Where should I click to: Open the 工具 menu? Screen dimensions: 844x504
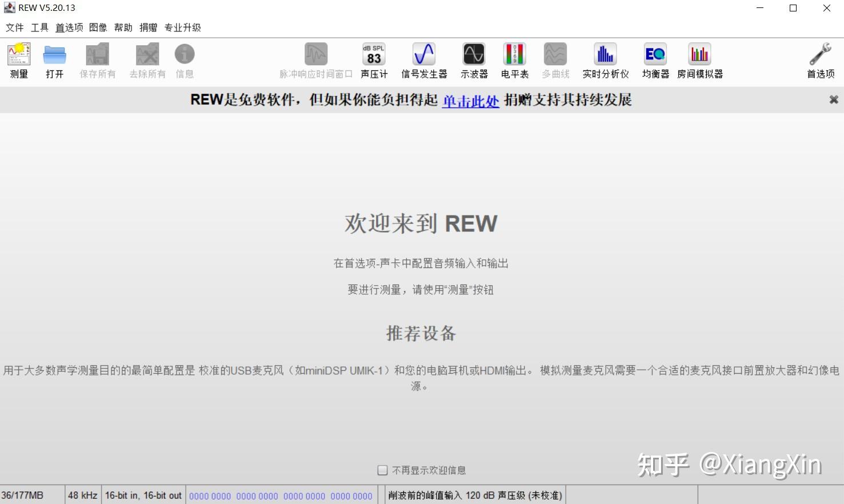(x=39, y=27)
